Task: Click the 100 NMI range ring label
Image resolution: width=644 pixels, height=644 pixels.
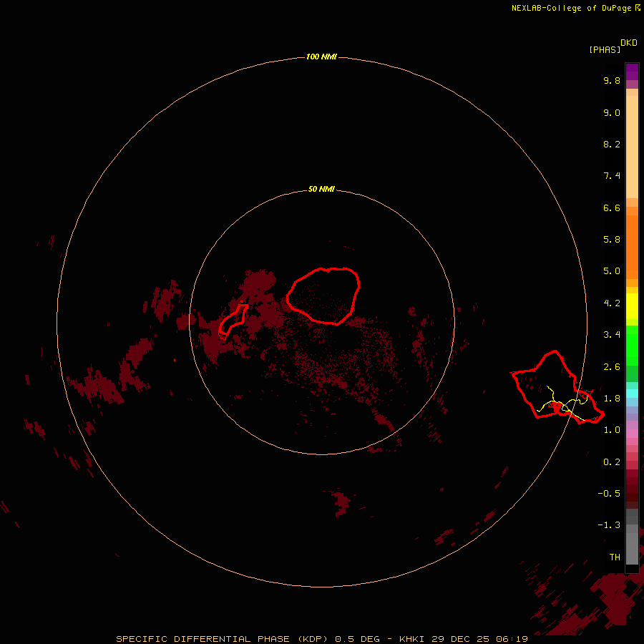Action: [x=321, y=57]
